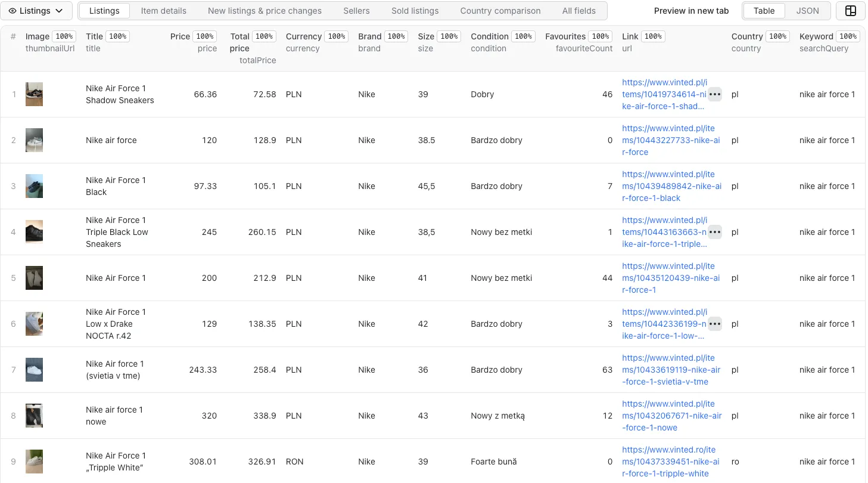The width and height of the screenshot is (868, 483).
Task: Go to Sold listings tab
Action: [x=415, y=11]
